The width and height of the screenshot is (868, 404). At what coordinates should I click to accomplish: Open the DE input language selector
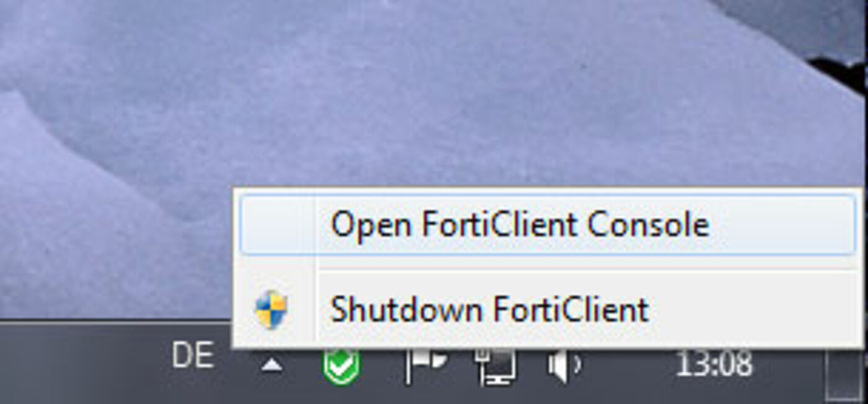pyautogui.click(x=193, y=356)
